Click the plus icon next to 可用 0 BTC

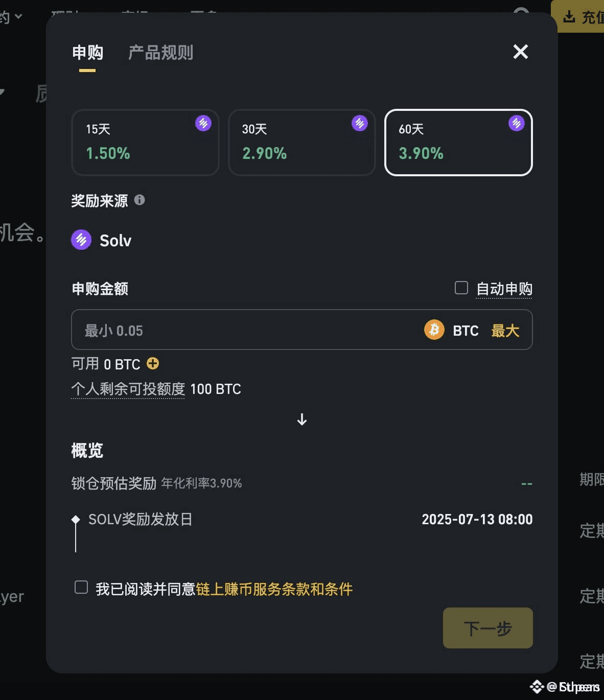tap(153, 363)
